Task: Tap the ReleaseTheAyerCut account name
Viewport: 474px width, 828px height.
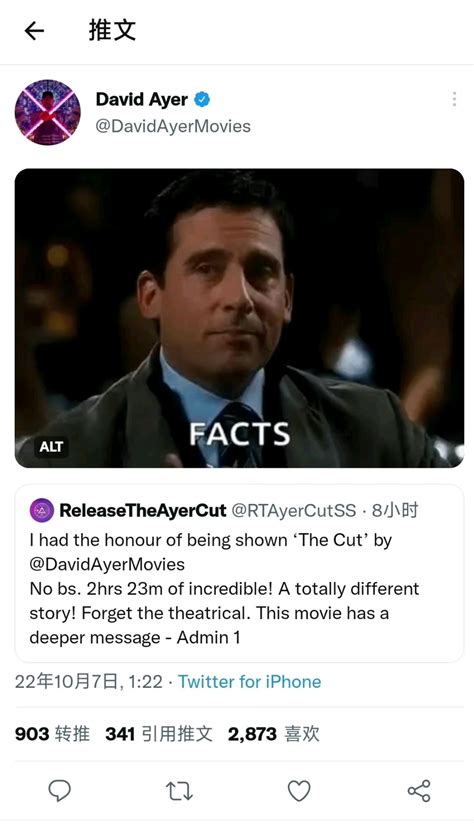Action: pyautogui.click(x=143, y=511)
